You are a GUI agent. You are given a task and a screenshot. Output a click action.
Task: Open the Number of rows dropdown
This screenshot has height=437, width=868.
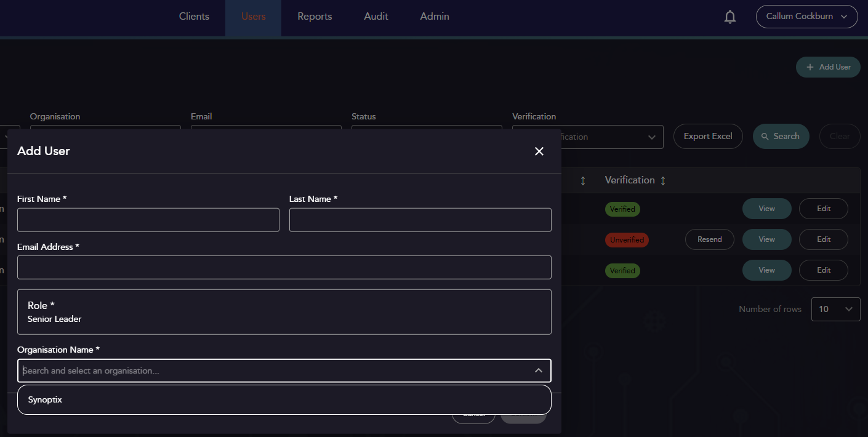pos(835,309)
